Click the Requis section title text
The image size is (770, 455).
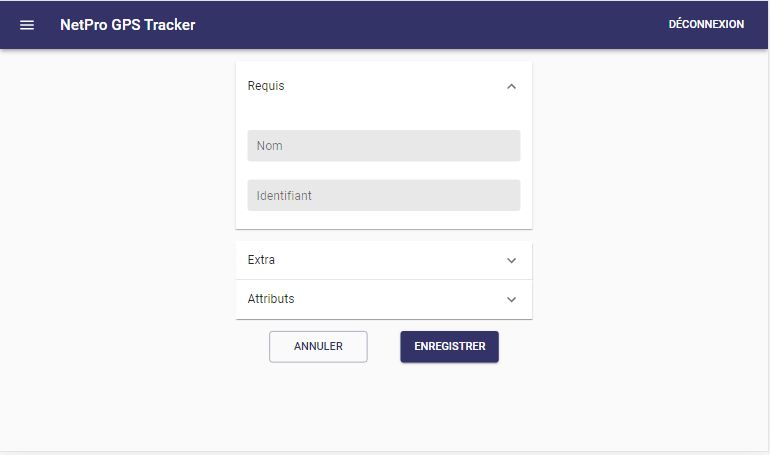coord(266,86)
